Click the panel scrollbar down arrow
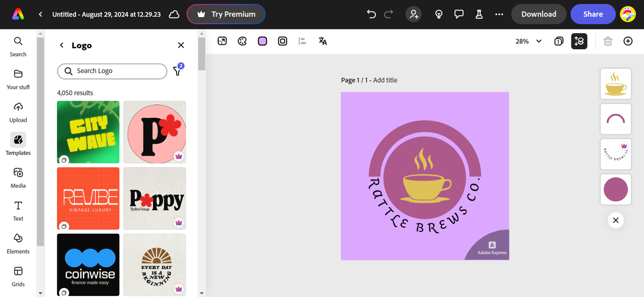 (x=202, y=293)
